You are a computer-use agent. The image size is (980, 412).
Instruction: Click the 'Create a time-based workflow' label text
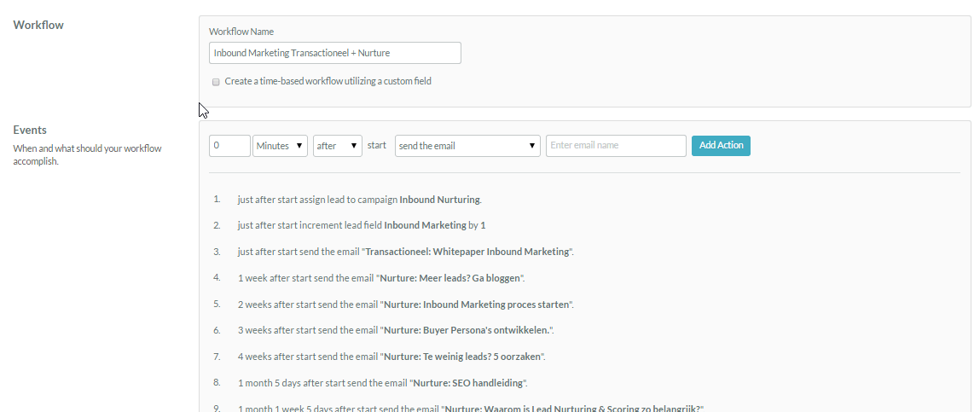328,82
